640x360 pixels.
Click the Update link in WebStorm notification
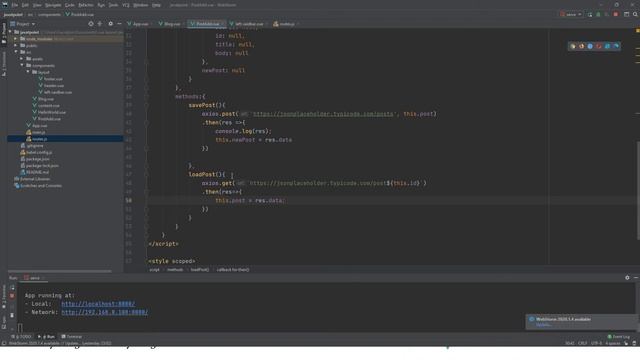[x=544, y=325]
